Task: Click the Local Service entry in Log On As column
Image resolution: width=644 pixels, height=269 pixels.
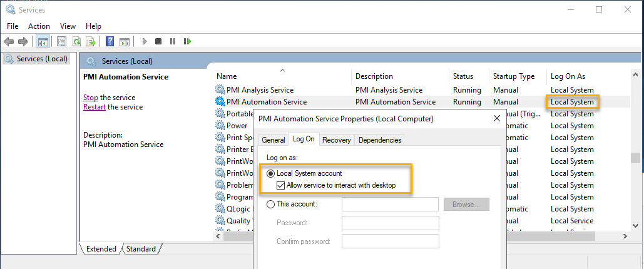Action: click(572, 221)
